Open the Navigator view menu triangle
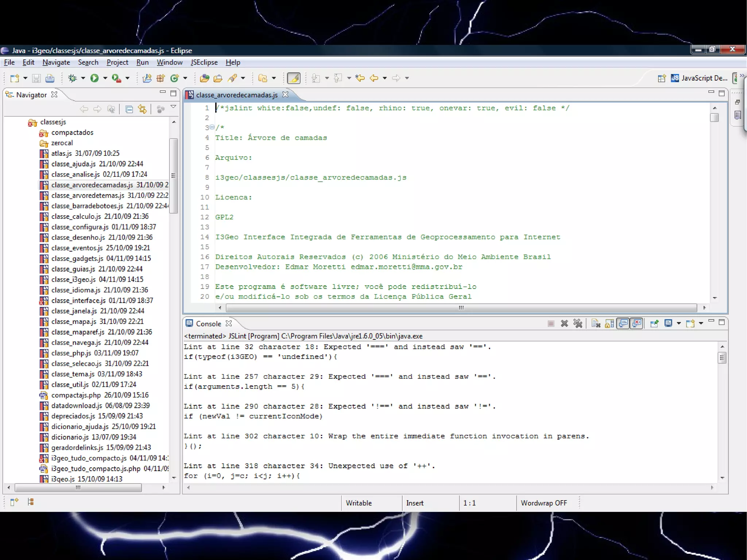Screen dimensions: 747x560 pos(174,107)
